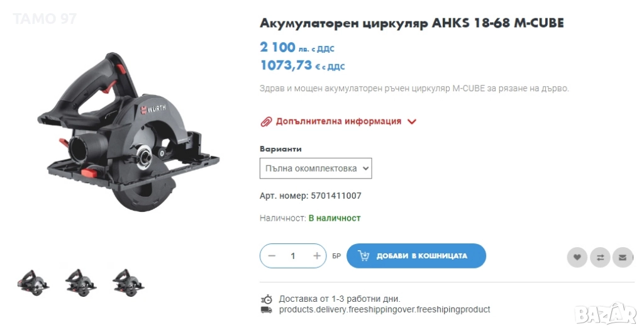Click the Bazar logo watermark
This screenshot has height=332, width=644.
[x=606, y=314]
